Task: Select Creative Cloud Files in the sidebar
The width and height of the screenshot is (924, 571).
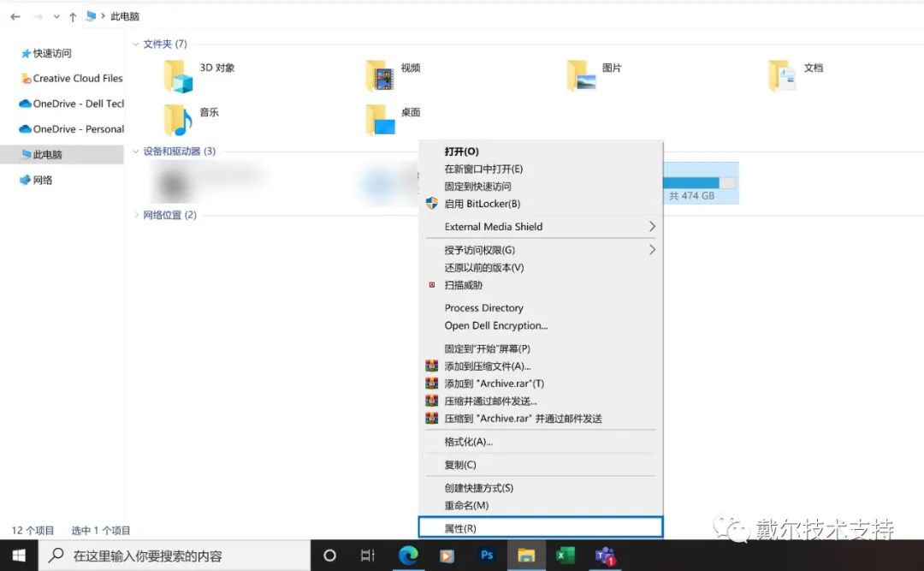Action: tap(73, 78)
